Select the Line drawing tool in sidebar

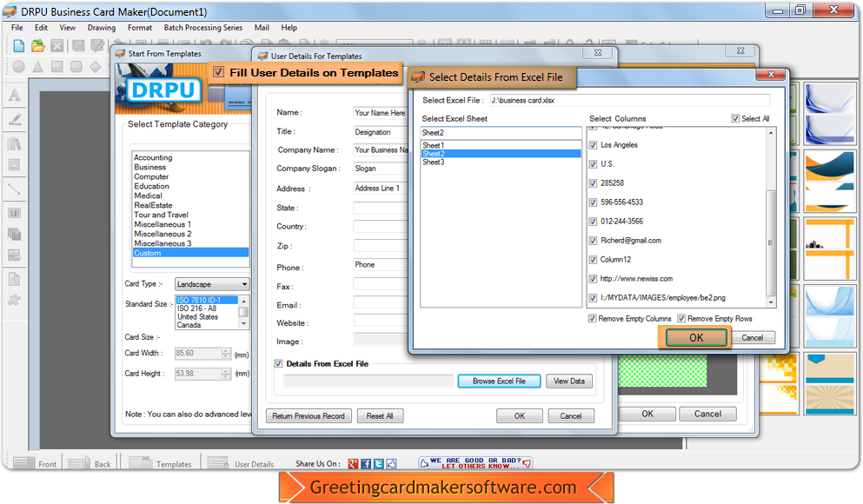(14, 189)
